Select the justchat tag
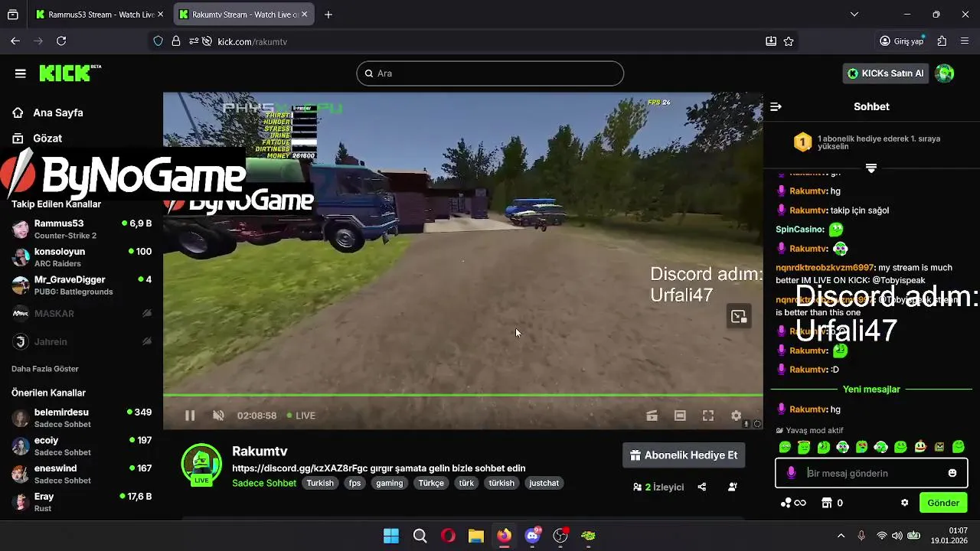Screen dimensions: 980x551 click(544, 483)
